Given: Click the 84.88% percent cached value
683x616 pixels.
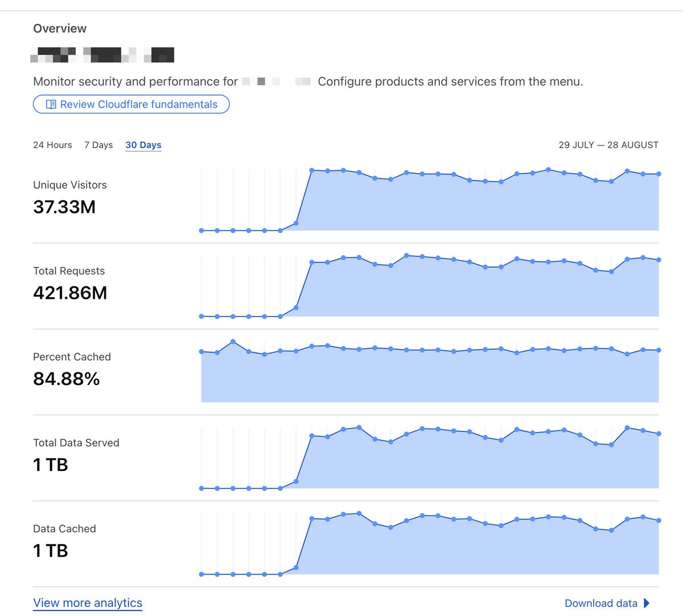Looking at the screenshot, I should click(x=67, y=379).
